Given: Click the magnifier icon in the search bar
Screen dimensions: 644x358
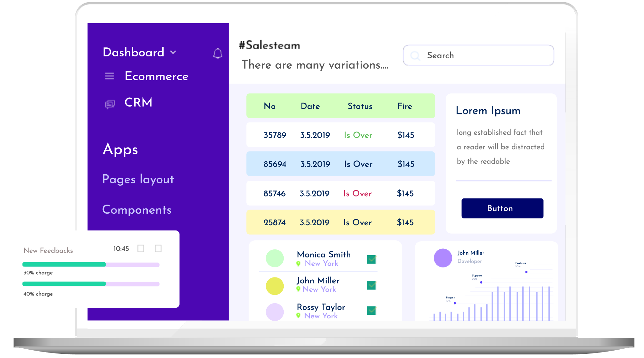Looking at the screenshot, I should 416,55.
